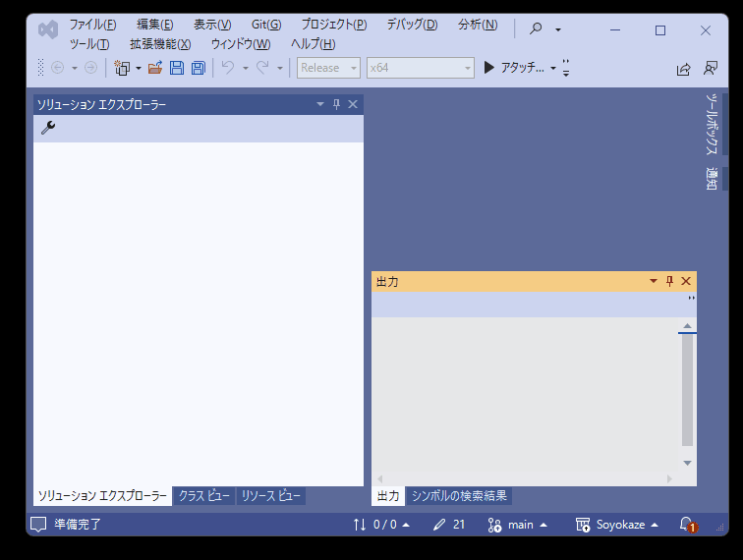
Task: Open the Git(G) menu
Action: [x=266, y=25]
